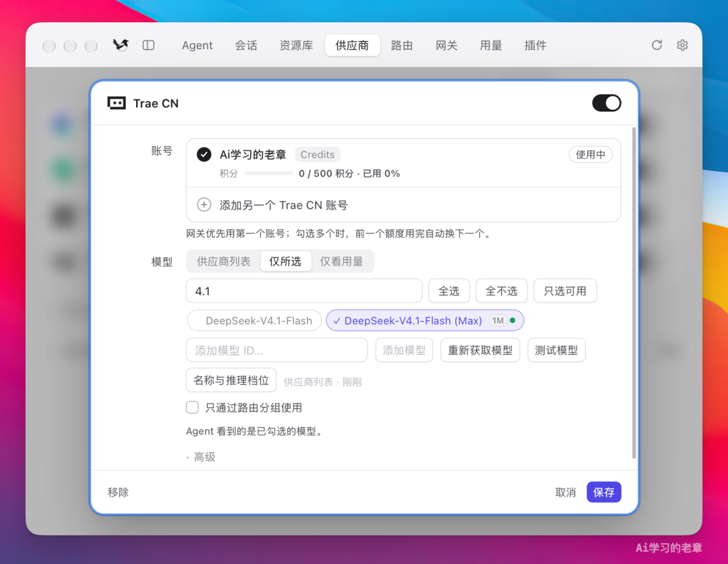Go to the 路由 tab
This screenshot has width=728, height=564.
click(x=402, y=46)
